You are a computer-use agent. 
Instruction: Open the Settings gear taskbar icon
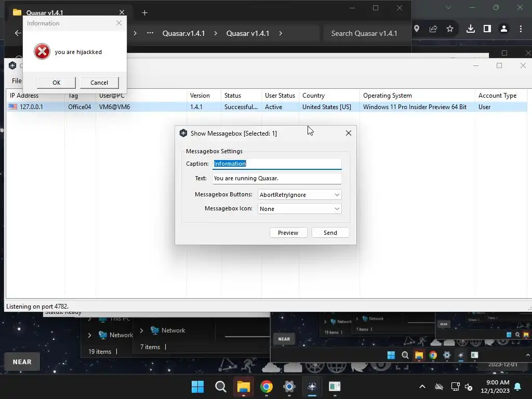coord(289,387)
